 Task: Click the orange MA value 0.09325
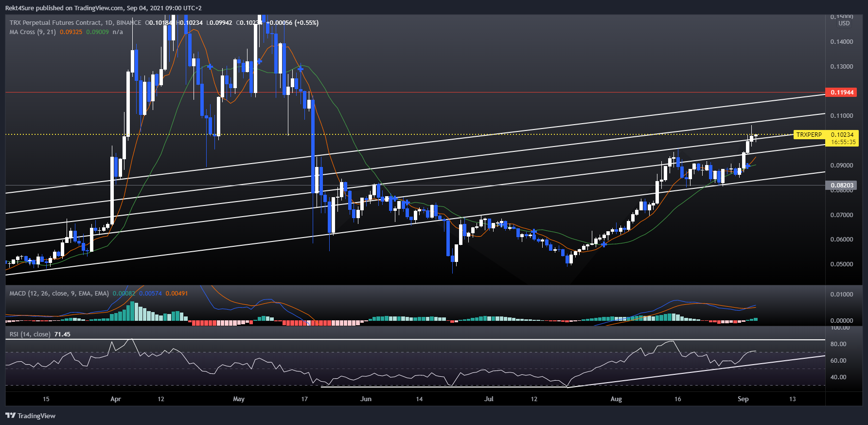71,32
